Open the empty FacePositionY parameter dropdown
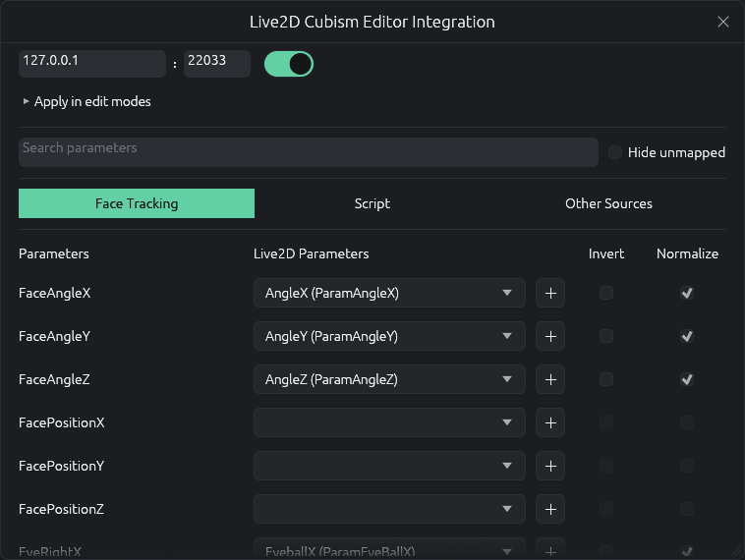 [389, 466]
